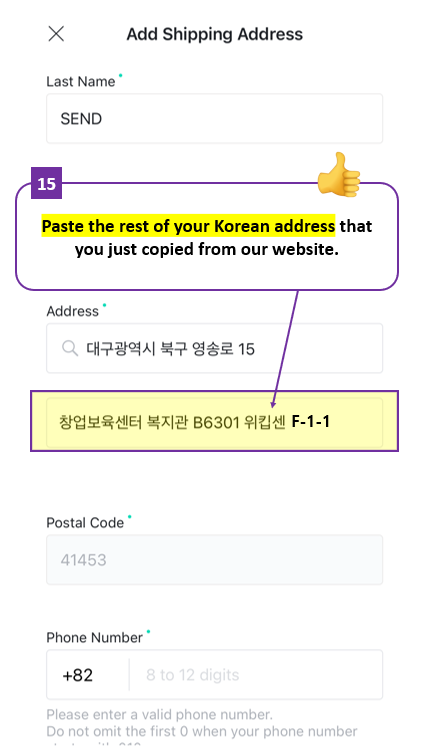This screenshot has height=753, width=426.
Task: Close the Add Shipping Address form
Action: click(56, 34)
